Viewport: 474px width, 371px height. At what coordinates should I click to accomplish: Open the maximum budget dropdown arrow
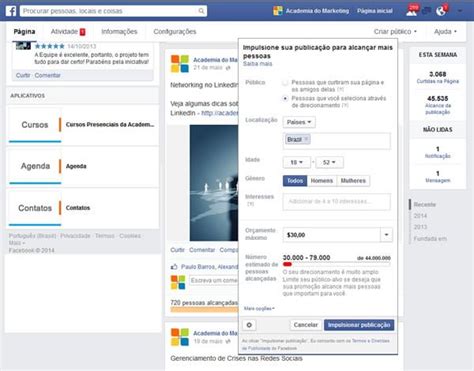[x=386, y=235]
